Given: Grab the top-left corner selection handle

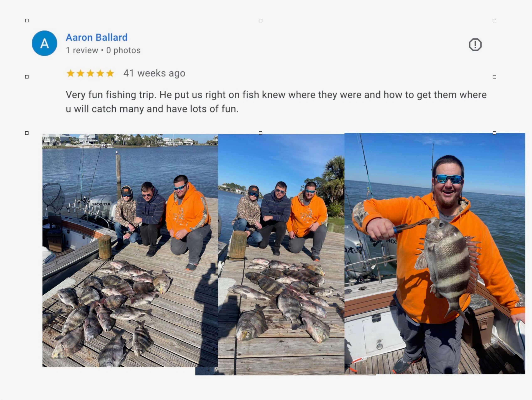Looking at the screenshot, I should point(27,21).
